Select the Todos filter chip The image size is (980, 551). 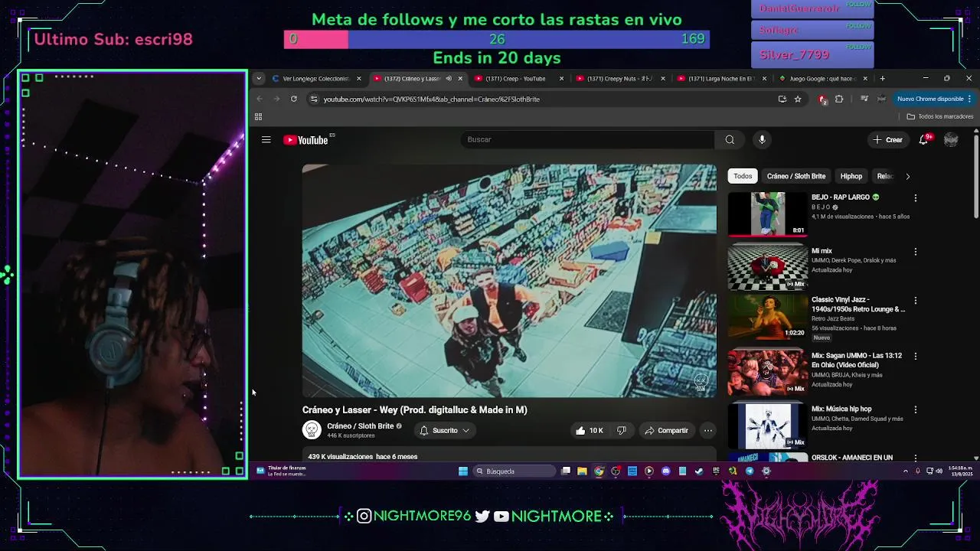pos(743,176)
